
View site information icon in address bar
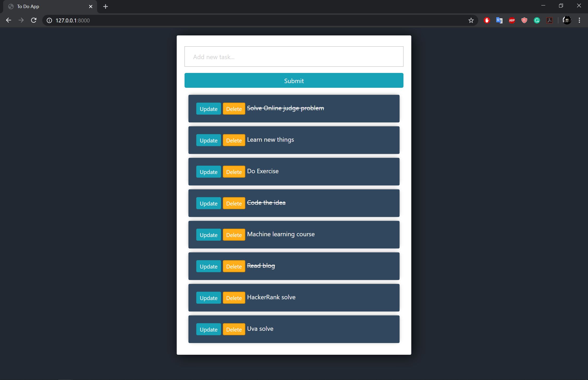[49, 20]
